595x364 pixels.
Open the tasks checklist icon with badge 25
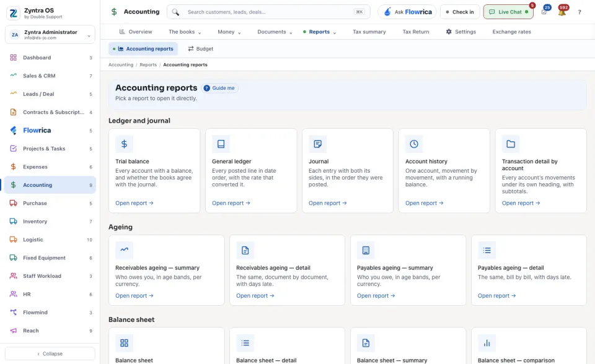[x=544, y=12]
